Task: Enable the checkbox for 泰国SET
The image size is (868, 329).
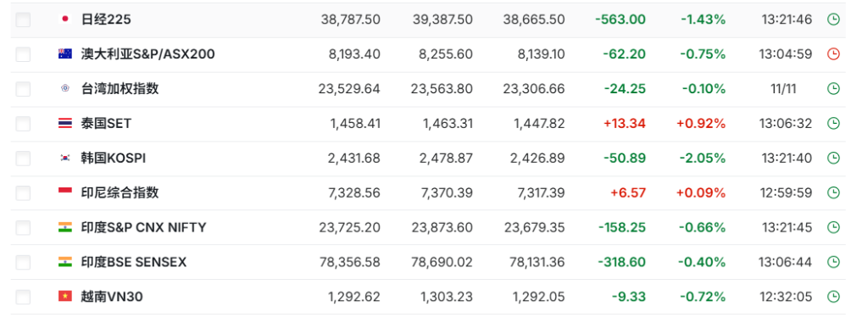Action: click(x=23, y=124)
